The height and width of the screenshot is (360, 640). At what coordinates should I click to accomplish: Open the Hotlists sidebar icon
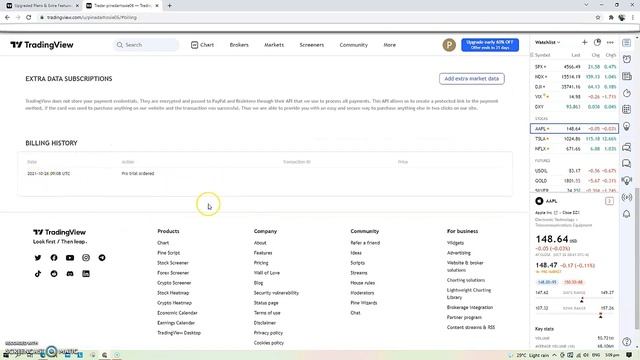[x=627, y=93]
